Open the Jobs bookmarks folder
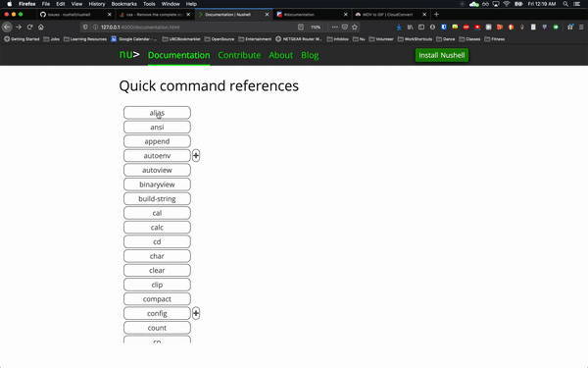 (51, 39)
